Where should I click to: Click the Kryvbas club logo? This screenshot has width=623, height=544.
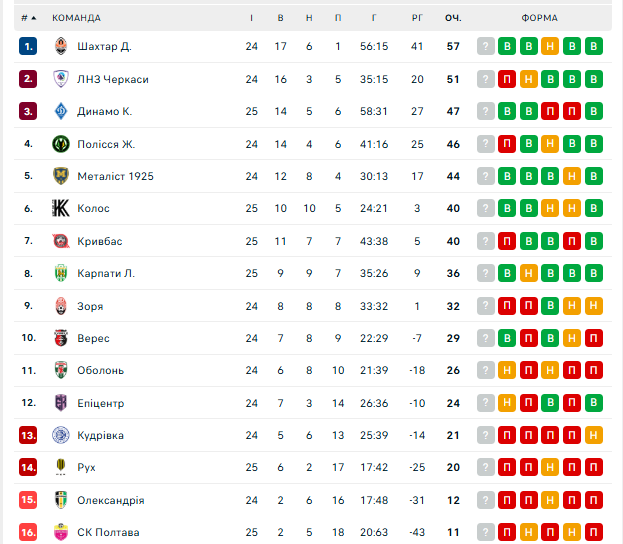[x=60, y=241]
